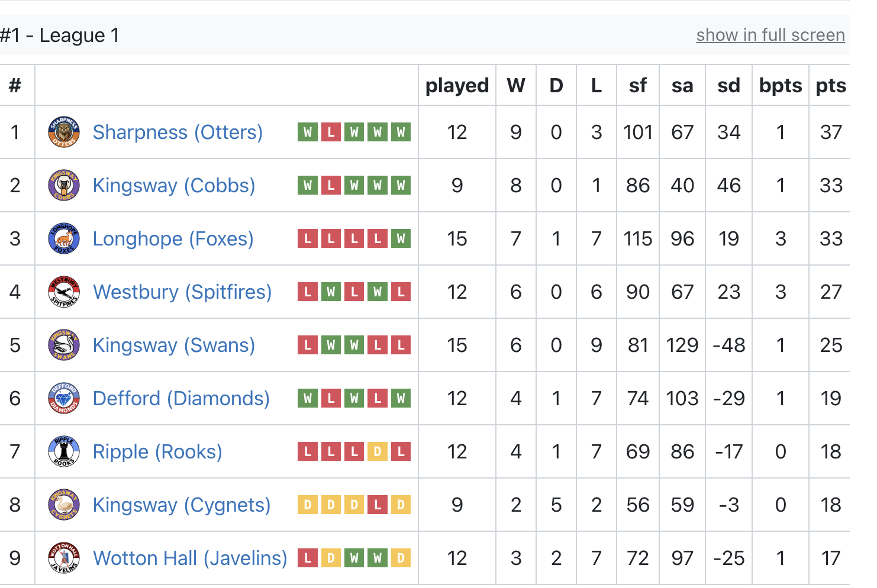Click red L result in Kingsway Cygnets form
Viewport: 877px width, 588px height.
[378, 505]
